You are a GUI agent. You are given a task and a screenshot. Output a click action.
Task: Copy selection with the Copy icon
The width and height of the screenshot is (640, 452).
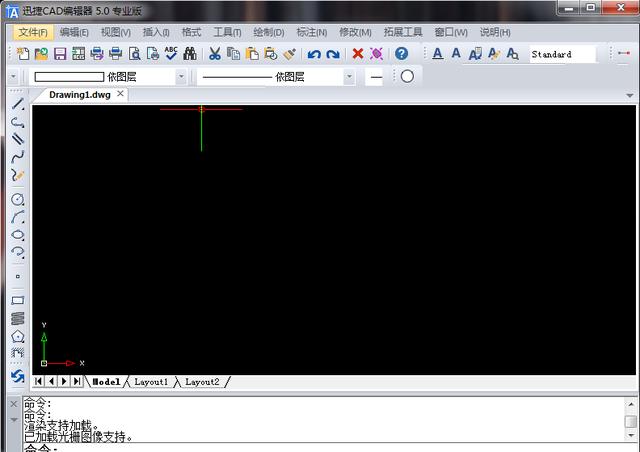coord(233,53)
